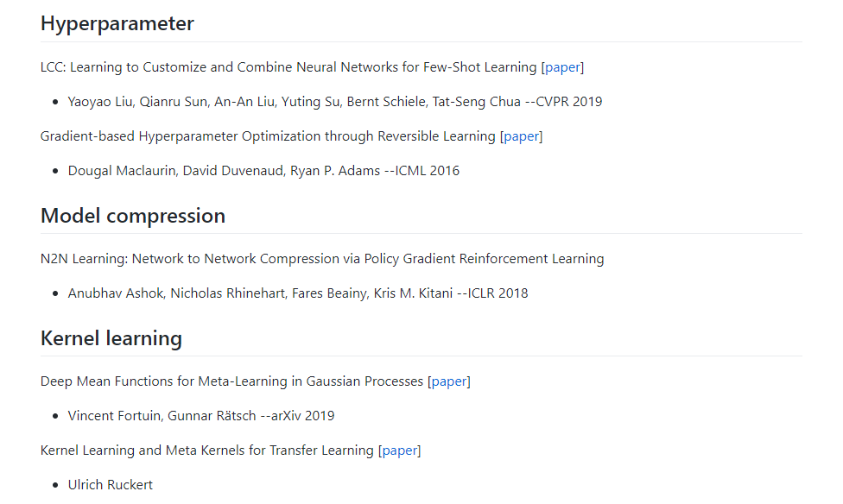Click the Yaoyao Liu author list line
Screen dimensions: 843x504
(335, 102)
